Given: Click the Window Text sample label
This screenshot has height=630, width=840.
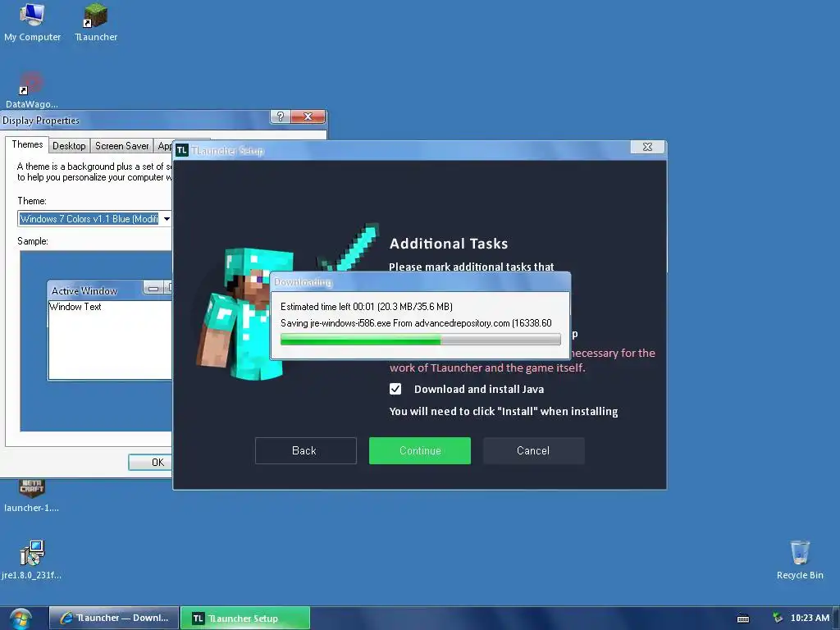Looking at the screenshot, I should click(x=75, y=307).
